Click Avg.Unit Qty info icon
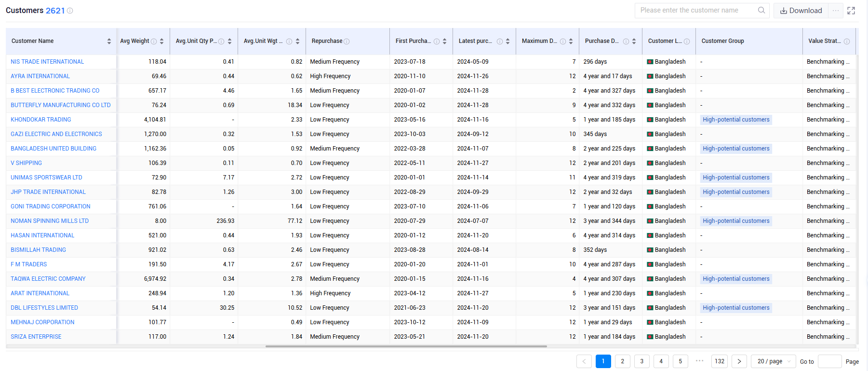The image size is (868, 371). click(x=221, y=41)
